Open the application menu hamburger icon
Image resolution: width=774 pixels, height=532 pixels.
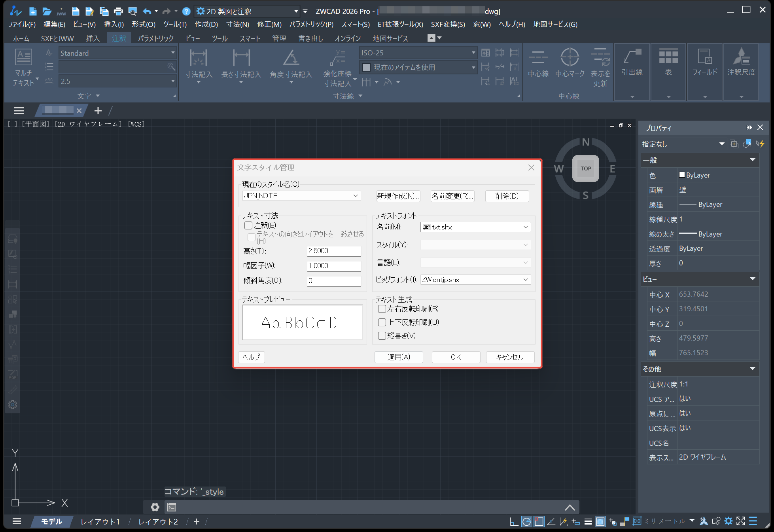[19, 111]
